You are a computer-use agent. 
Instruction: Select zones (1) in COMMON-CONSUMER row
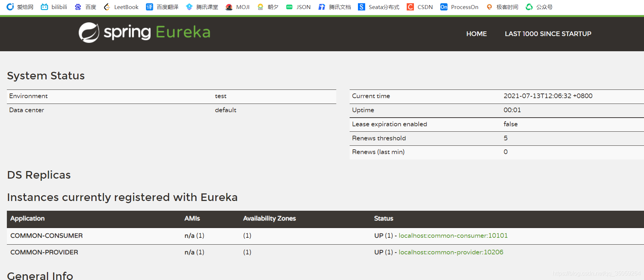point(247,236)
